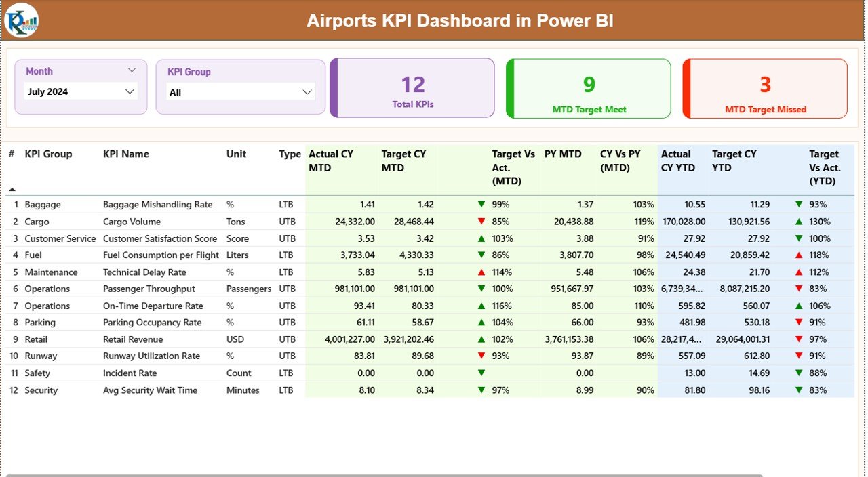Viewport: 868px width, 477px height.
Task: Click the green up arrow beside Customer Satisfaction Score
Action: click(x=480, y=238)
